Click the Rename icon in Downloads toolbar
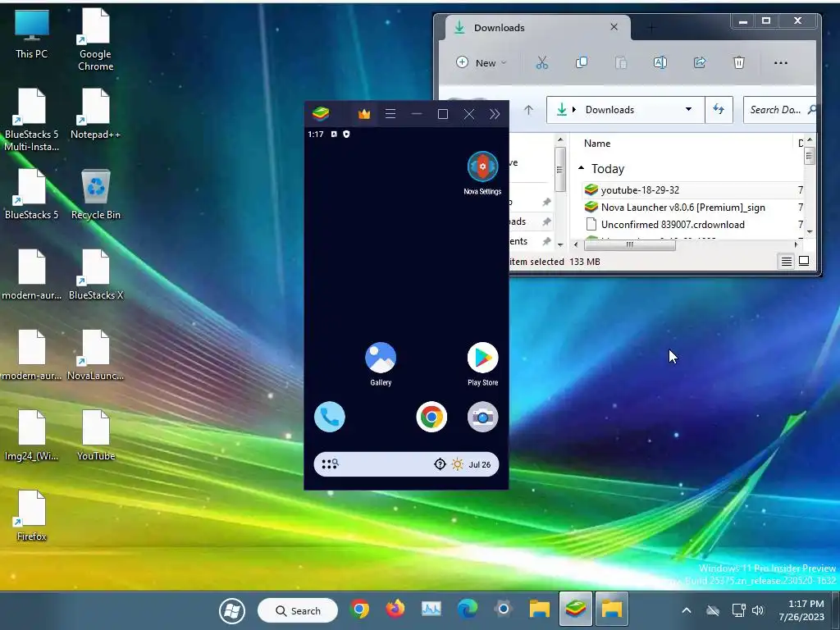Viewport: 840px width, 630px height. pos(660,62)
